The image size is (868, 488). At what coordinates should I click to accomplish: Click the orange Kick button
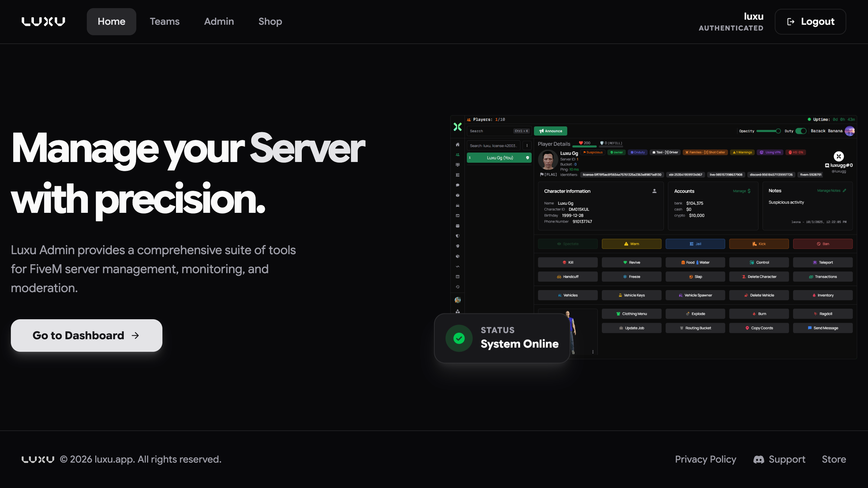[x=759, y=244]
